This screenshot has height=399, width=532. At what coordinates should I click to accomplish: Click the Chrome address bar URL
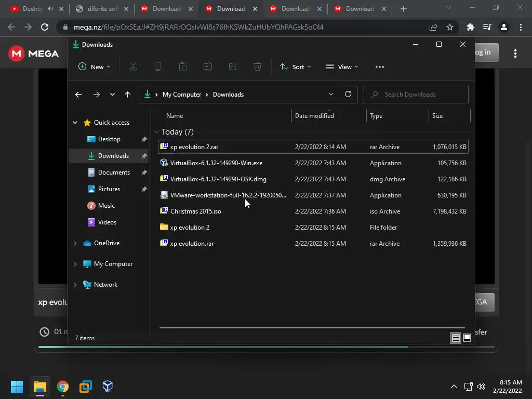[x=198, y=27]
